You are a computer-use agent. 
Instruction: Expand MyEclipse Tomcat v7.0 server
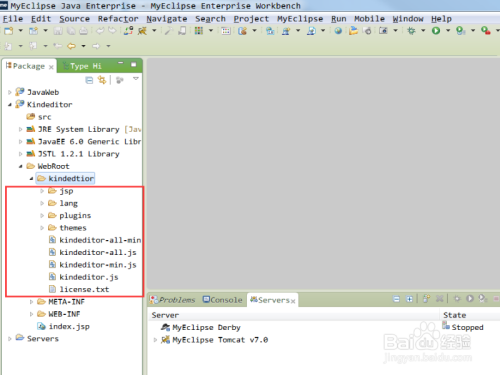155,340
